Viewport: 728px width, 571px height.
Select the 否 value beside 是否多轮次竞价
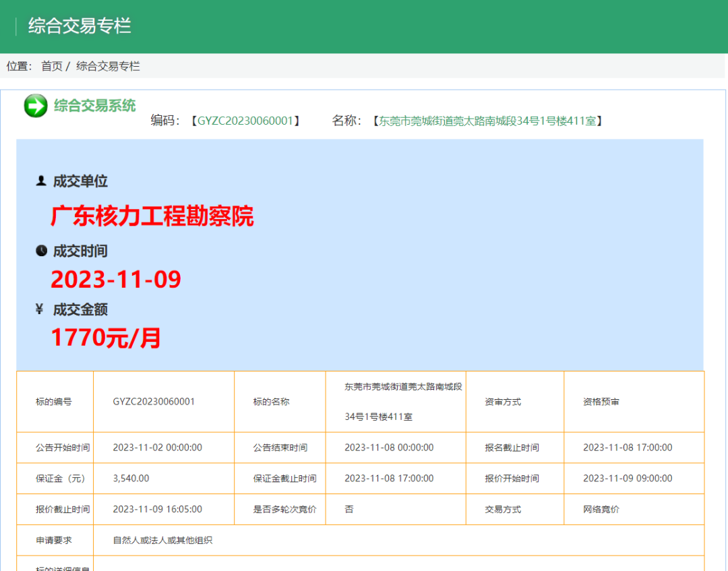[349, 509]
